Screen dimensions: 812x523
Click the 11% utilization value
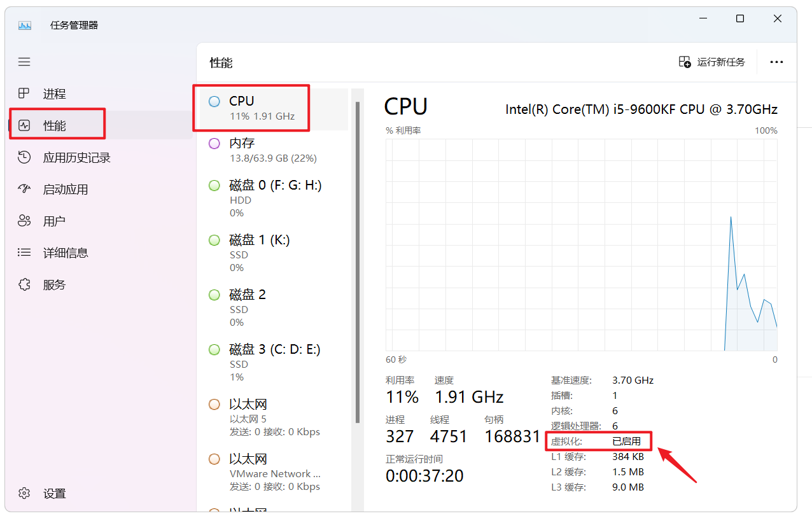(x=402, y=398)
